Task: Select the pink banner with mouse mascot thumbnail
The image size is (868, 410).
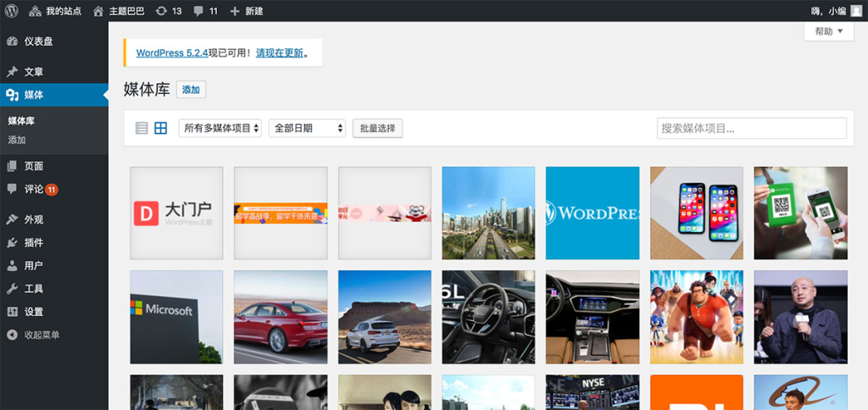Action: pos(385,213)
